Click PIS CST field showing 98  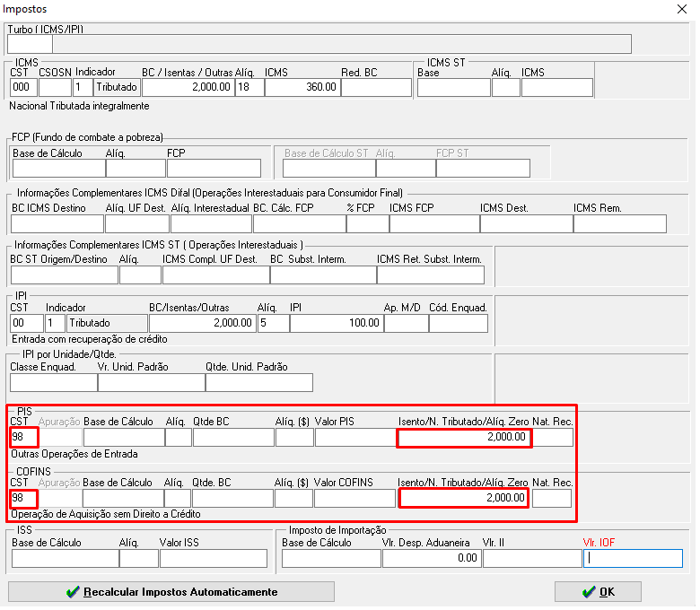(24, 437)
